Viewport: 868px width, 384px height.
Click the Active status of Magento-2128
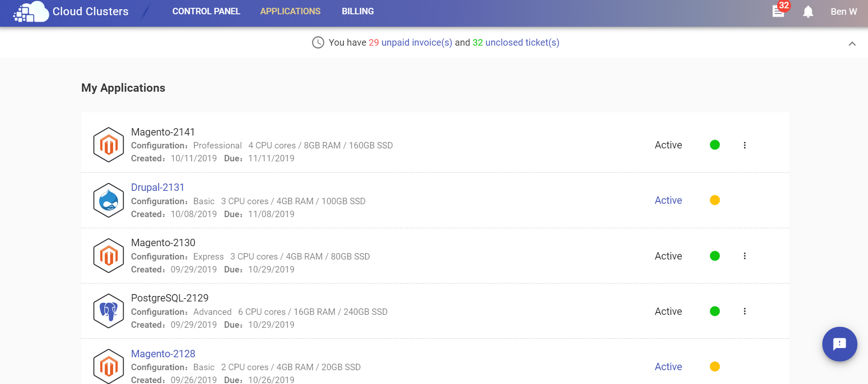(668, 366)
